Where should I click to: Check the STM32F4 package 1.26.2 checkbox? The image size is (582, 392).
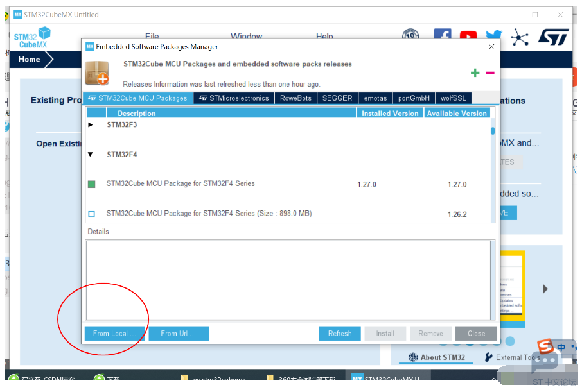(92, 214)
